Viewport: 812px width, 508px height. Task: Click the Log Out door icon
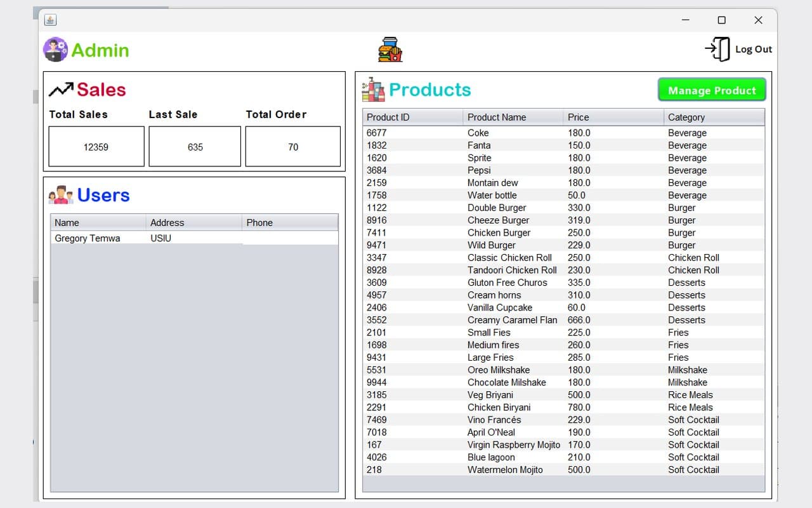[717, 49]
